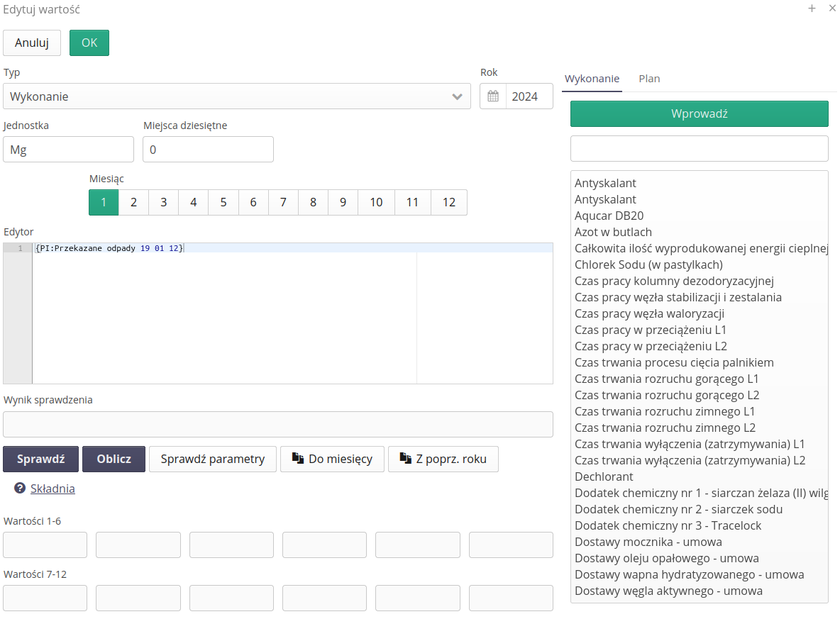This screenshot has width=840, height=619.
Task: Open the Rok year picker field
Action: (x=529, y=96)
